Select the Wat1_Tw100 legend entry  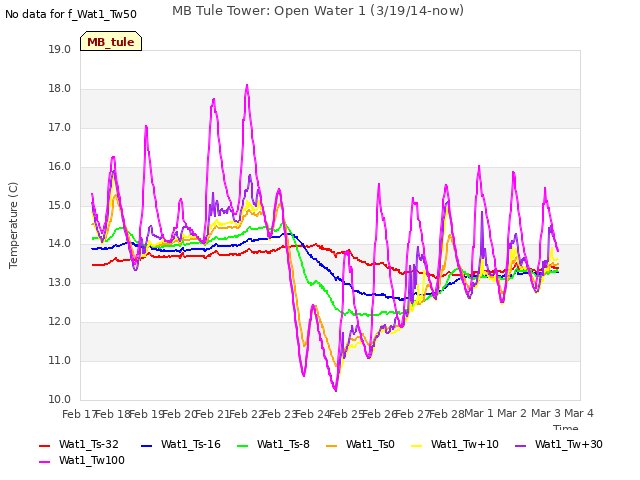[82, 460]
